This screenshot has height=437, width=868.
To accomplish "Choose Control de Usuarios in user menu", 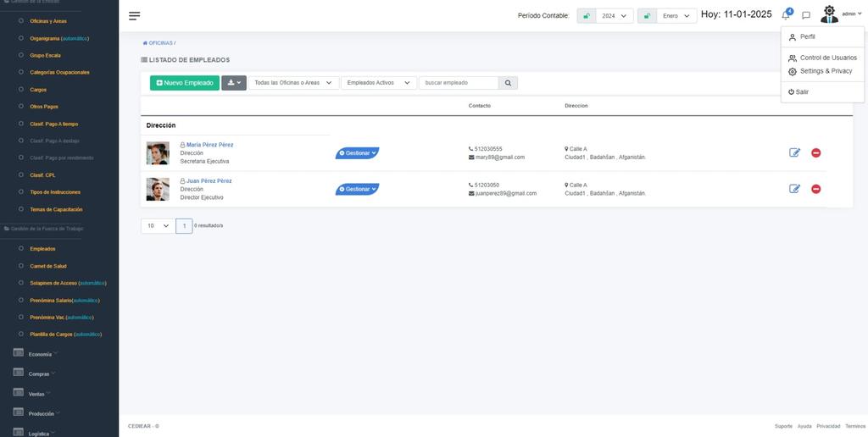I will 827,58.
